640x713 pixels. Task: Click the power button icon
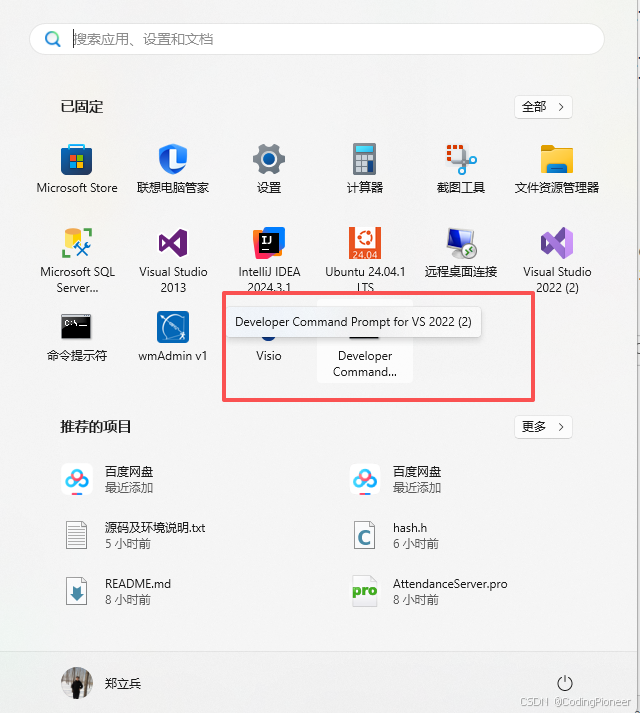click(564, 683)
